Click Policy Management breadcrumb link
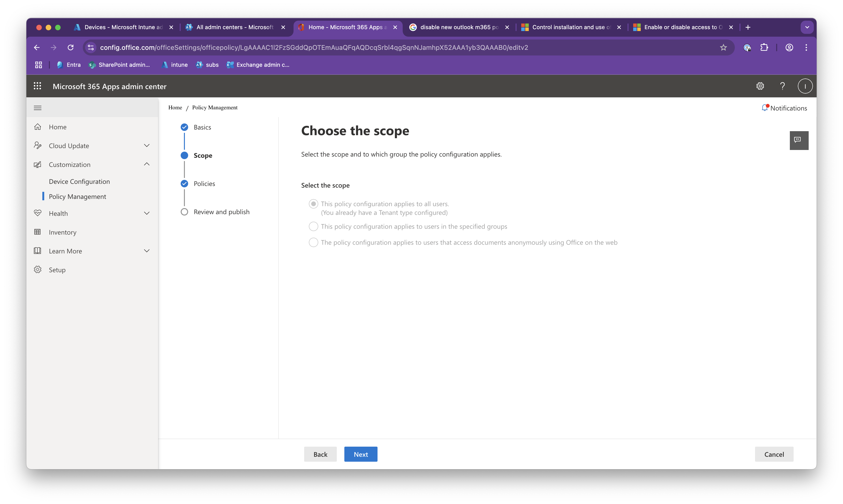The height and width of the screenshot is (504, 843). tap(215, 107)
